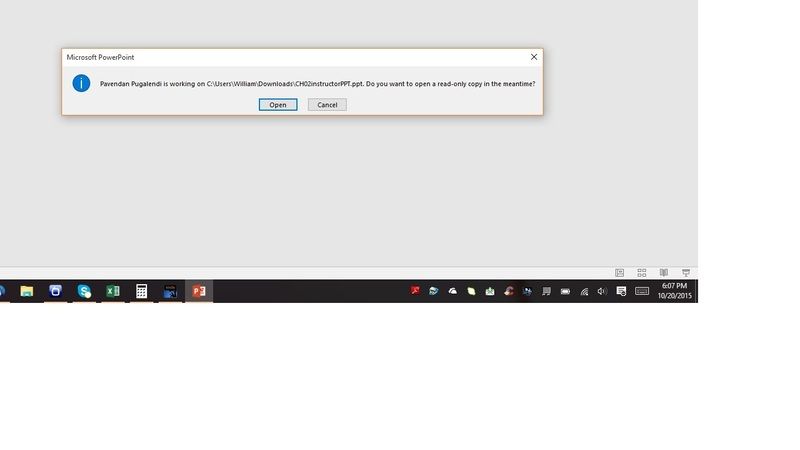Click the Cancel button in the dialog
Screen dimensions: 800x450
coord(327,105)
